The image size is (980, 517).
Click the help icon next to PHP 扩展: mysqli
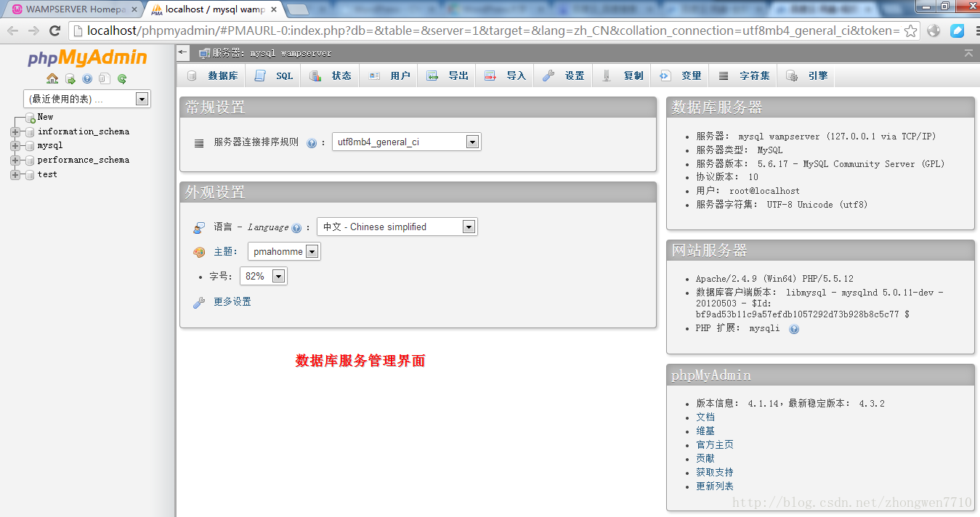click(794, 329)
